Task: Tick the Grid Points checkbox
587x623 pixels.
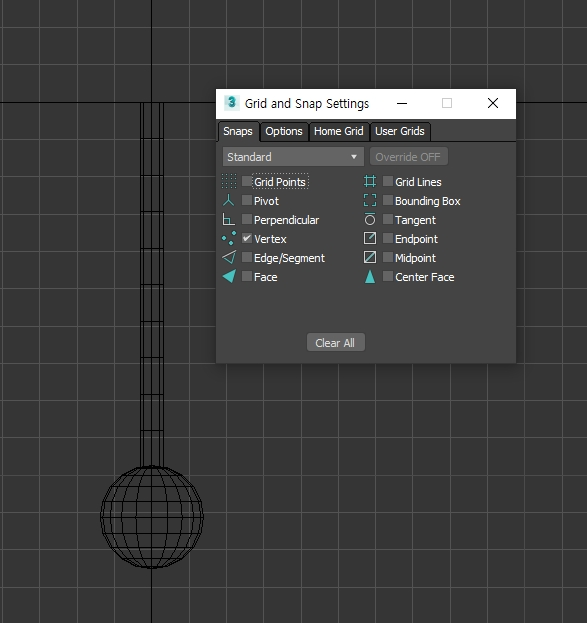Action: click(x=247, y=181)
